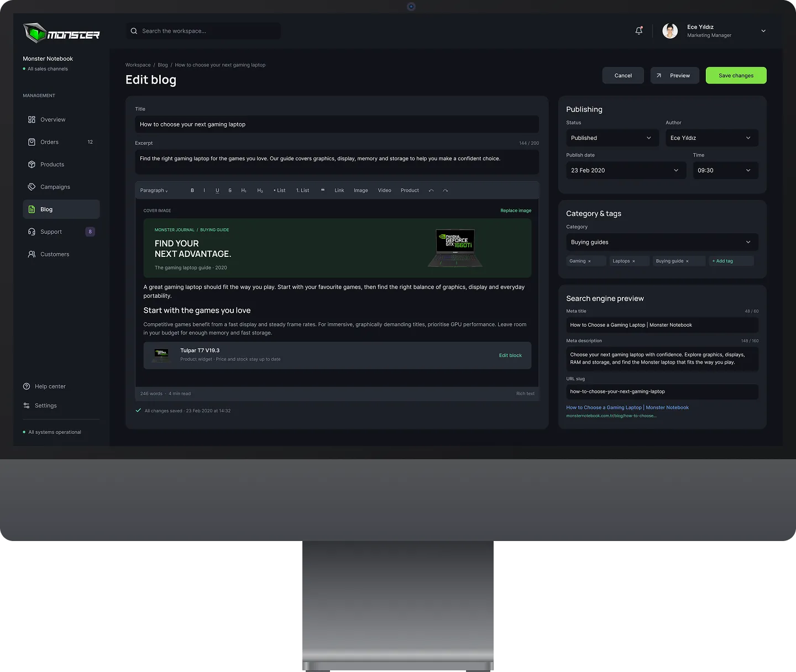Insert a Video from the toolbar
This screenshot has height=672, width=796.
tap(385, 191)
